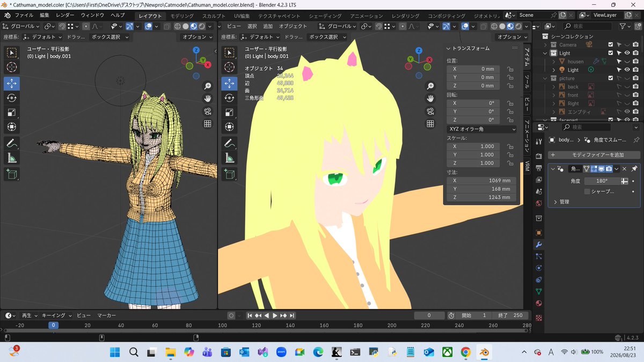The width and height of the screenshot is (644, 362).
Task: Open the Object Data properties tab
Action: (539, 292)
